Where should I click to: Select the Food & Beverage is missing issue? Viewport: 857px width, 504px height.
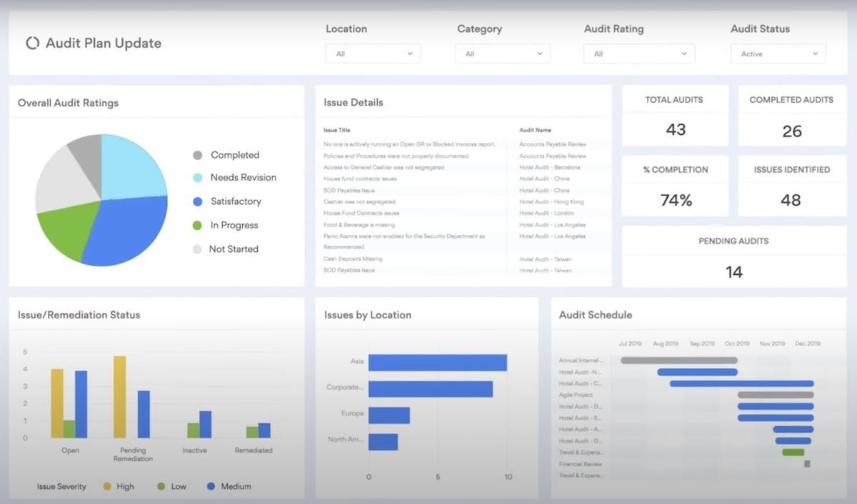pos(361,224)
